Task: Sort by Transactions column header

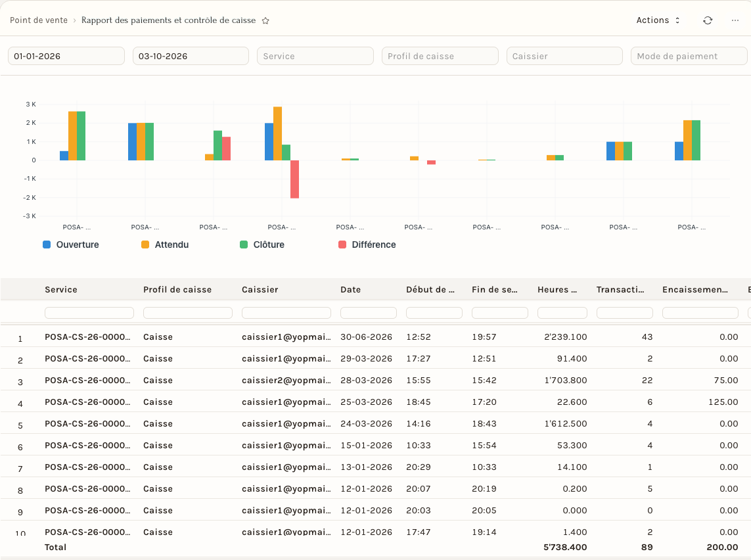Action: 620,289
